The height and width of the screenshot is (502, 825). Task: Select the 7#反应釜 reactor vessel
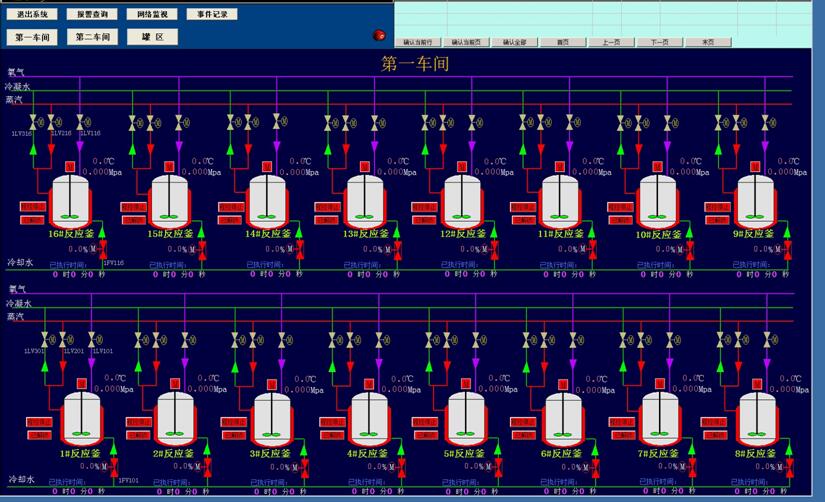(x=660, y=419)
